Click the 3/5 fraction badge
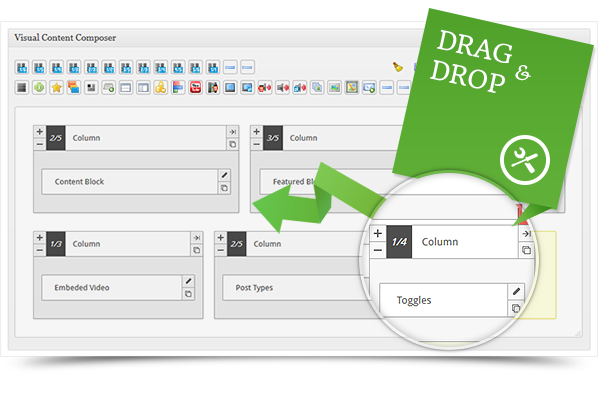The image size is (600, 394). 273,138
